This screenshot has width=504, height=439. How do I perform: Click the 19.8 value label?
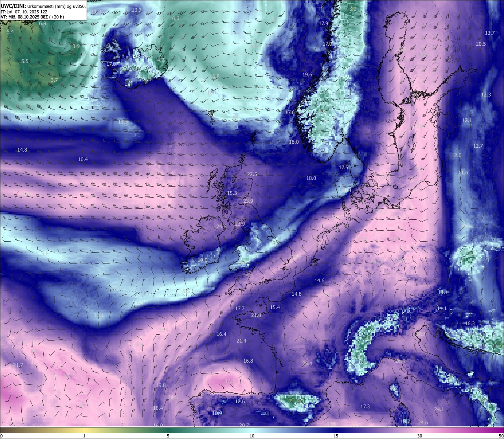161,385
